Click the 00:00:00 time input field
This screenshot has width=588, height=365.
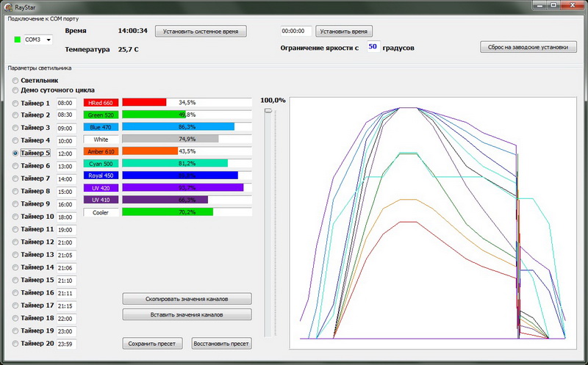(x=295, y=32)
